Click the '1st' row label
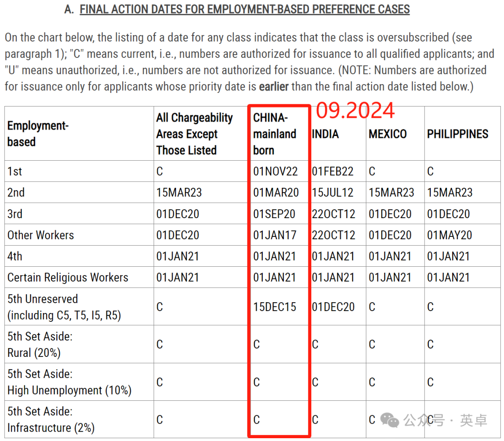504x441 pixels. tap(14, 171)
